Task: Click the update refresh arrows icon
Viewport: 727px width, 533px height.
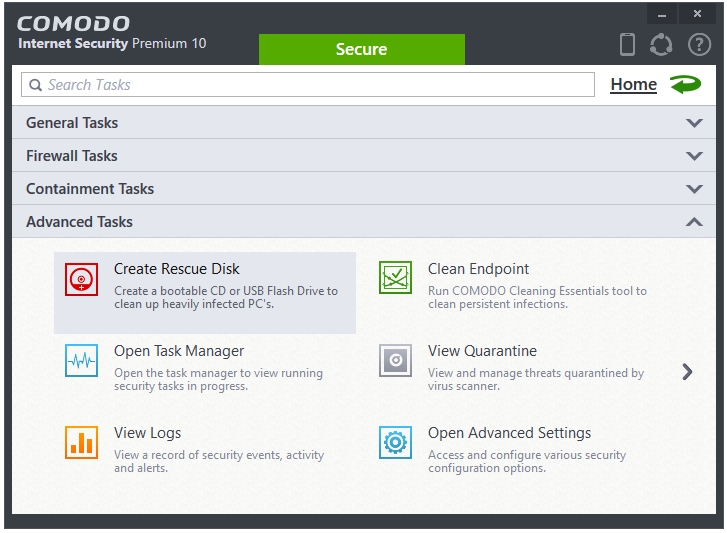Action: pos(661,45)
